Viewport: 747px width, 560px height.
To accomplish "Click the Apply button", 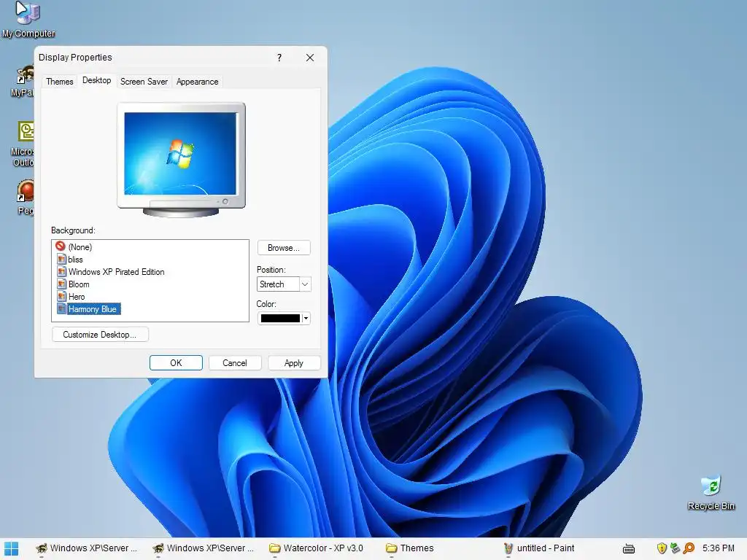I will coord(294,363).
